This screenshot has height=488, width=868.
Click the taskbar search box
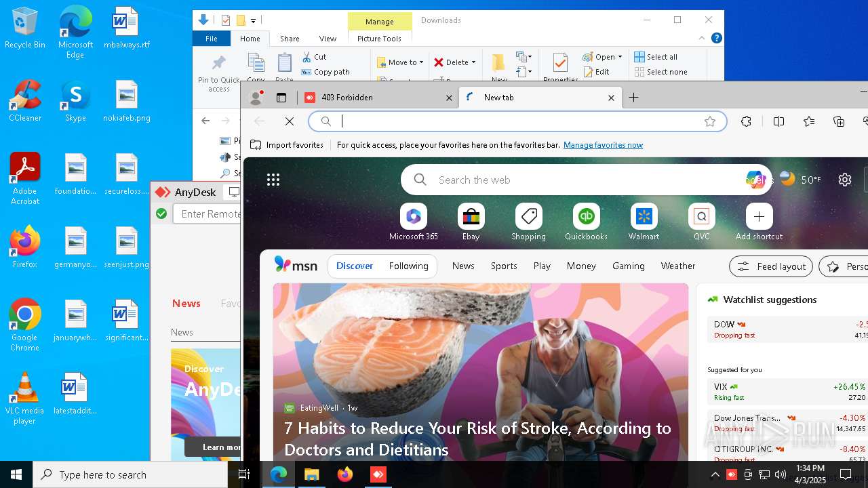click(x=130, y=474)
